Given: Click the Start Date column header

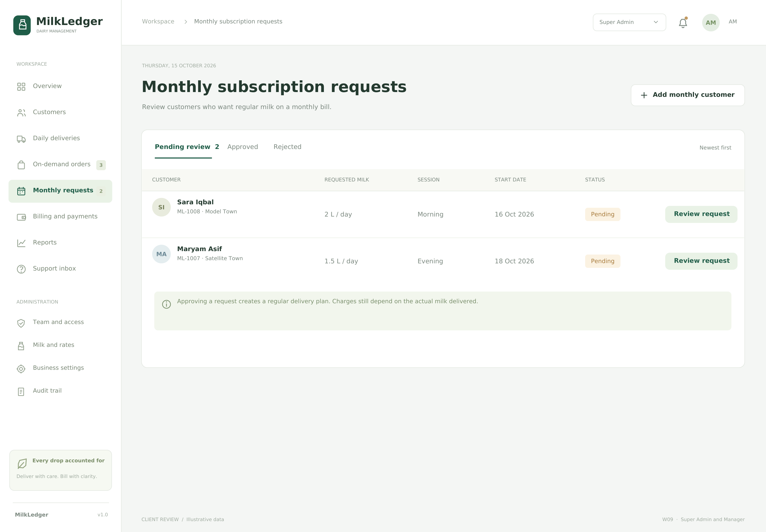Looking at the screenshot, I should (510, 180).
